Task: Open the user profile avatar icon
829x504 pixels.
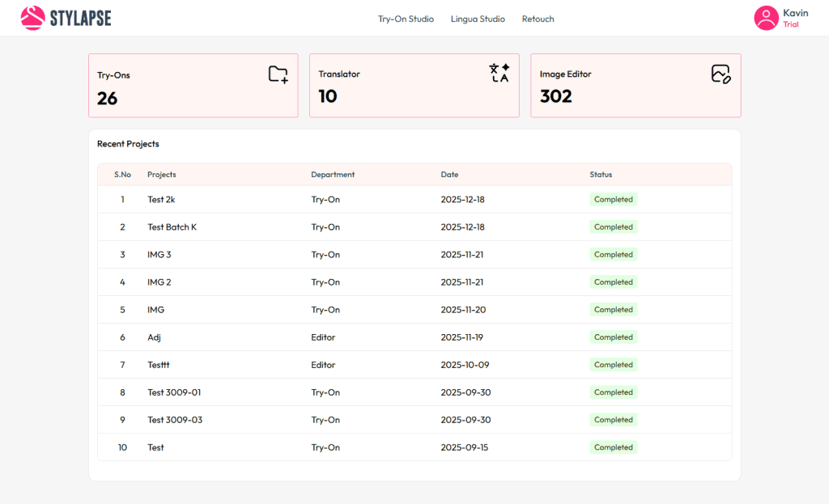Action: [x=766, y=18]
